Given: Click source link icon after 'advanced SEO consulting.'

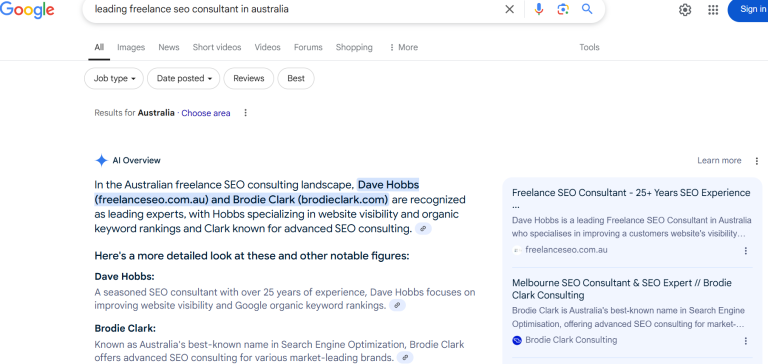Looking at the screenshot, I should 423,229.
